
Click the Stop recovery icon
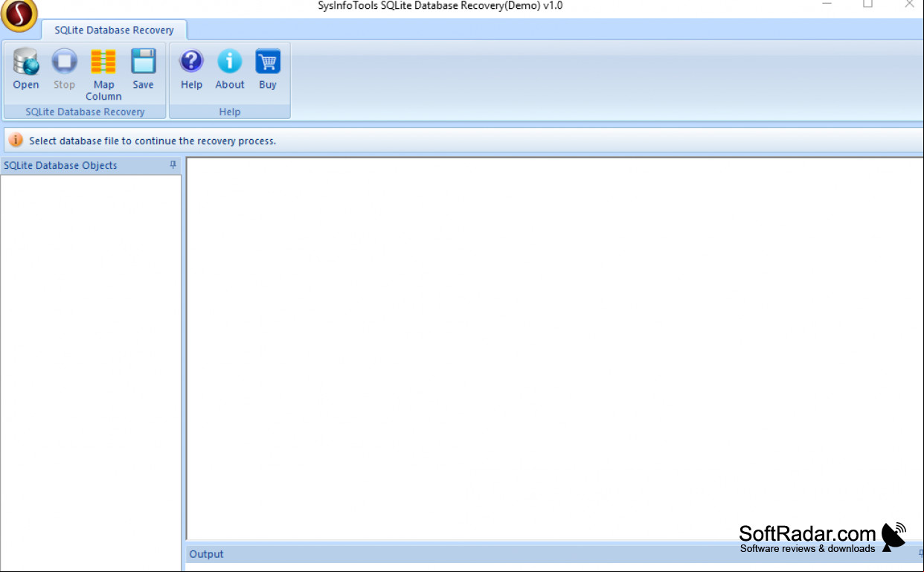click(x=64, y=62)
